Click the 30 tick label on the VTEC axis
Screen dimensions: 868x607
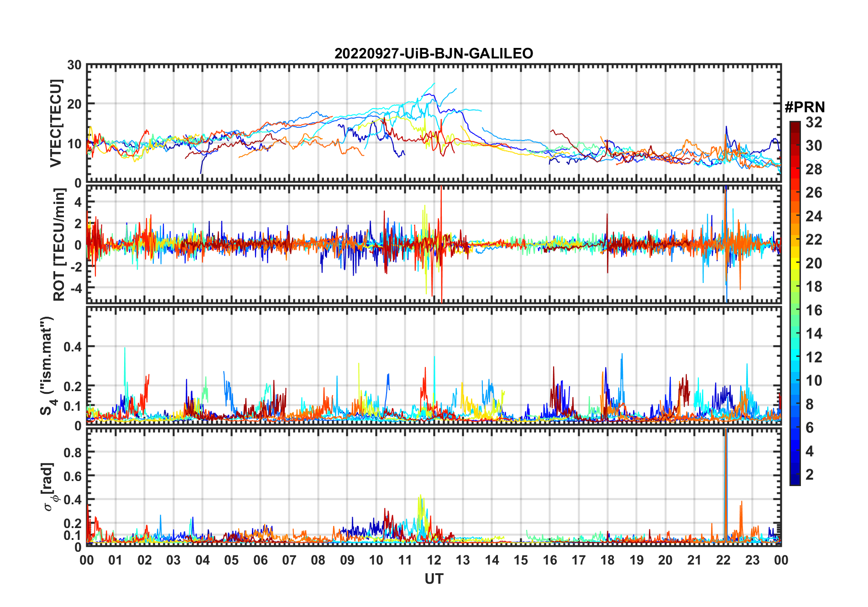point(74,65)
